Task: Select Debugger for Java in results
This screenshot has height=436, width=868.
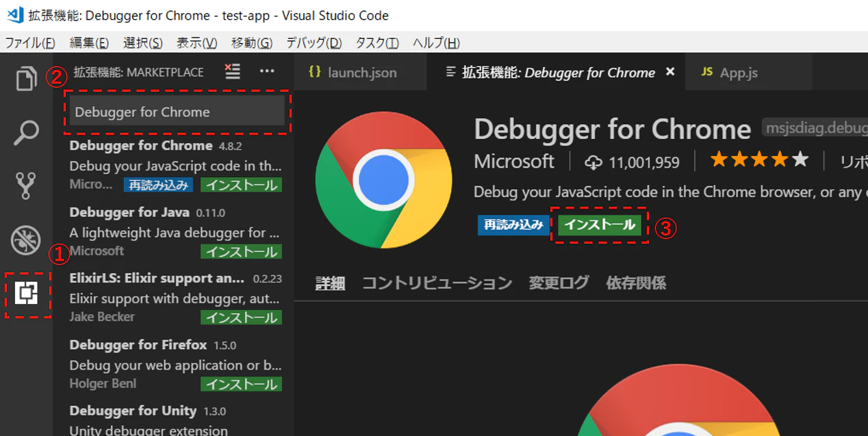Action: point(174,231)
